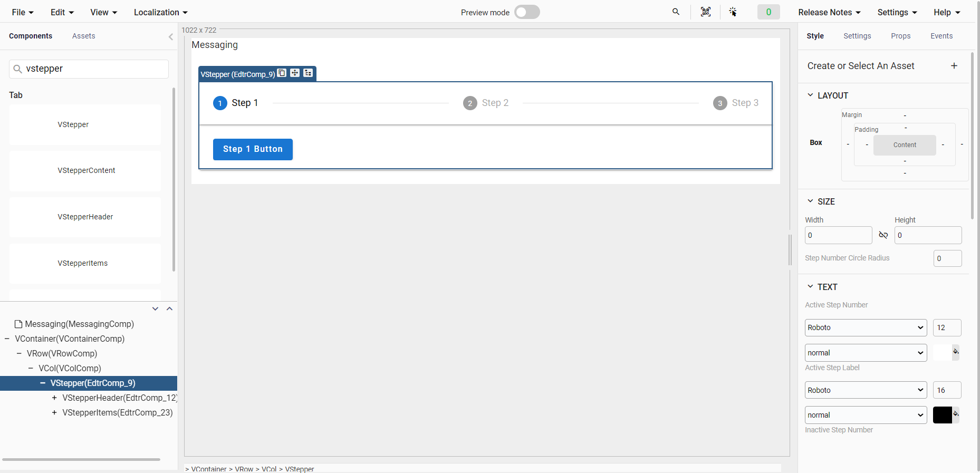Click the tree hierarchy icon on VStepper label
980x473 pixels.
point(308,73)
